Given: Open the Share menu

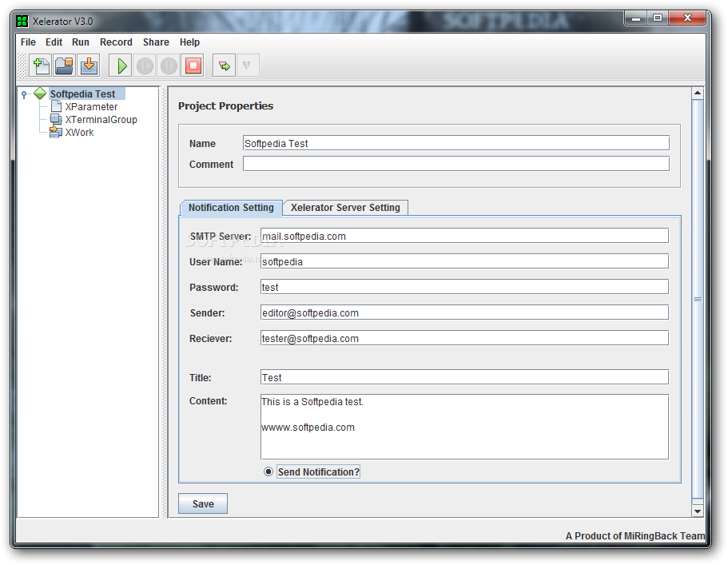Looking at the screenshot, I should tap(156, 42).
